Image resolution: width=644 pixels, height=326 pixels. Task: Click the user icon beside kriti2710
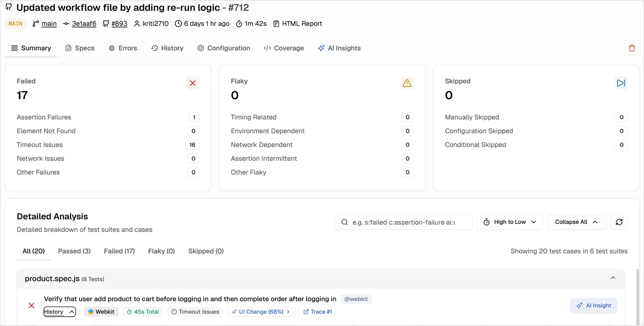click(137, 24)
